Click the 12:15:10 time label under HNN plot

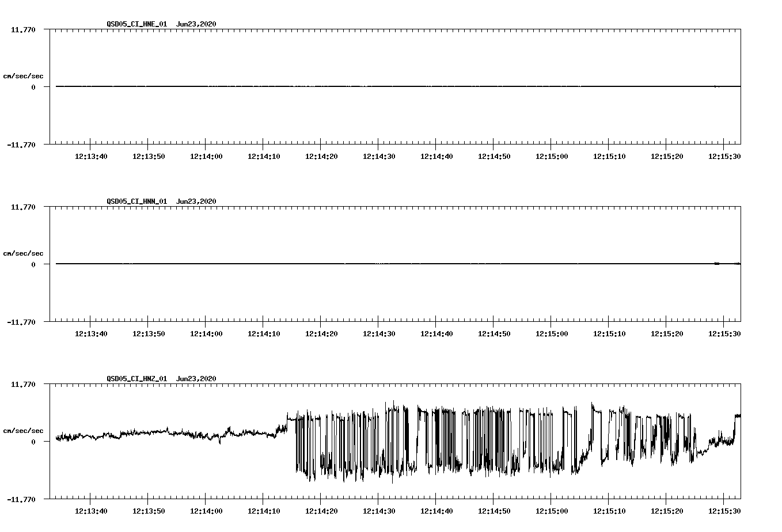(x=609, y=334)
